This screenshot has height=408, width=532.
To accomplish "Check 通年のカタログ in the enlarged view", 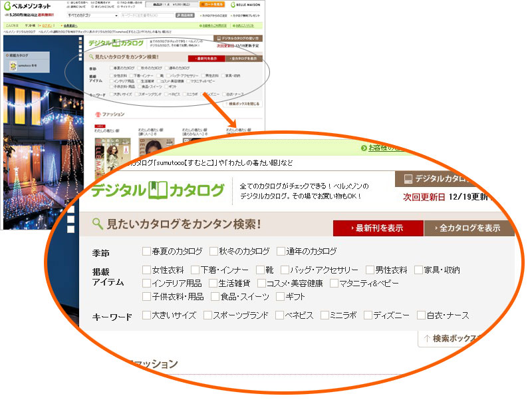I will [281, 252].
